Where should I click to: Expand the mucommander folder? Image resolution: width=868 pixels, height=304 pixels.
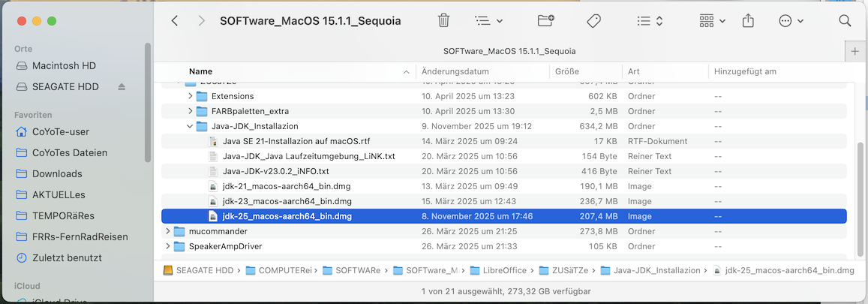pos(168,231)
